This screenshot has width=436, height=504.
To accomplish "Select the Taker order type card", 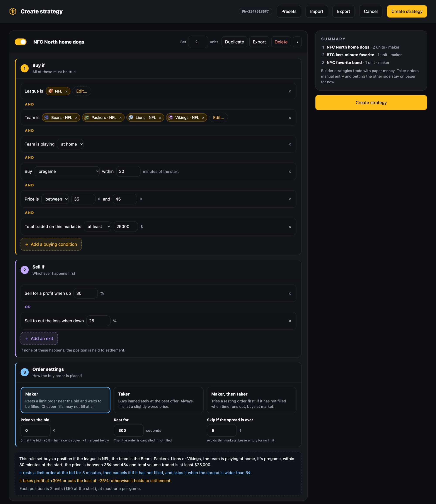I will tap(158, 400).
